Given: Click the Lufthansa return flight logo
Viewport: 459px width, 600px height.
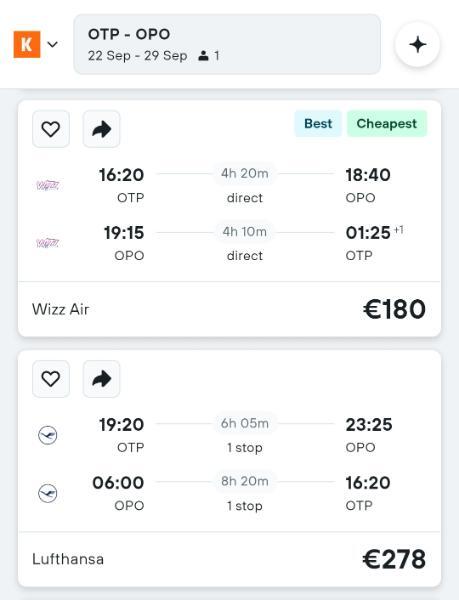Looking at the screenshot, I should [x=48, y=493].
